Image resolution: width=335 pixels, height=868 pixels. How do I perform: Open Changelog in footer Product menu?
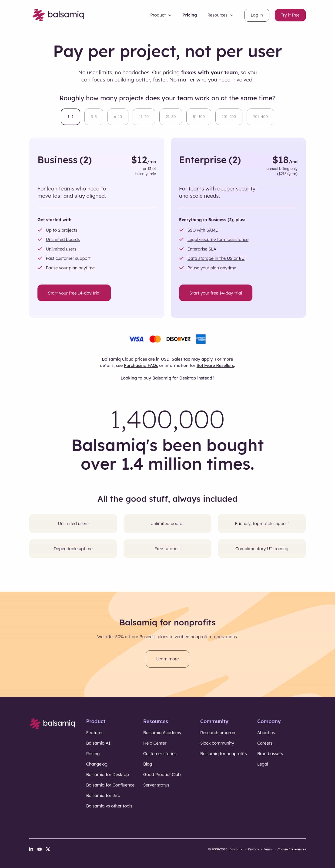pyautogui.click(x=97, y=764)
